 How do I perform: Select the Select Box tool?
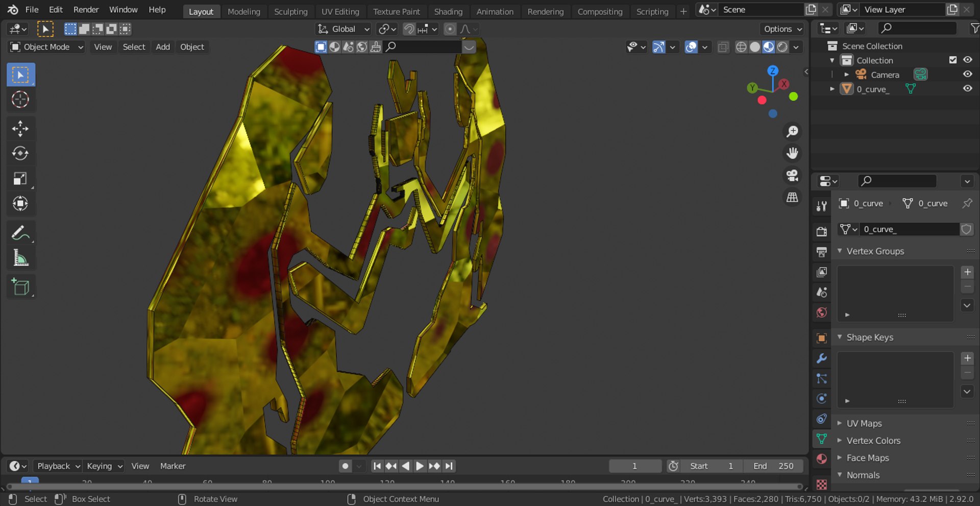click(20, 75)
